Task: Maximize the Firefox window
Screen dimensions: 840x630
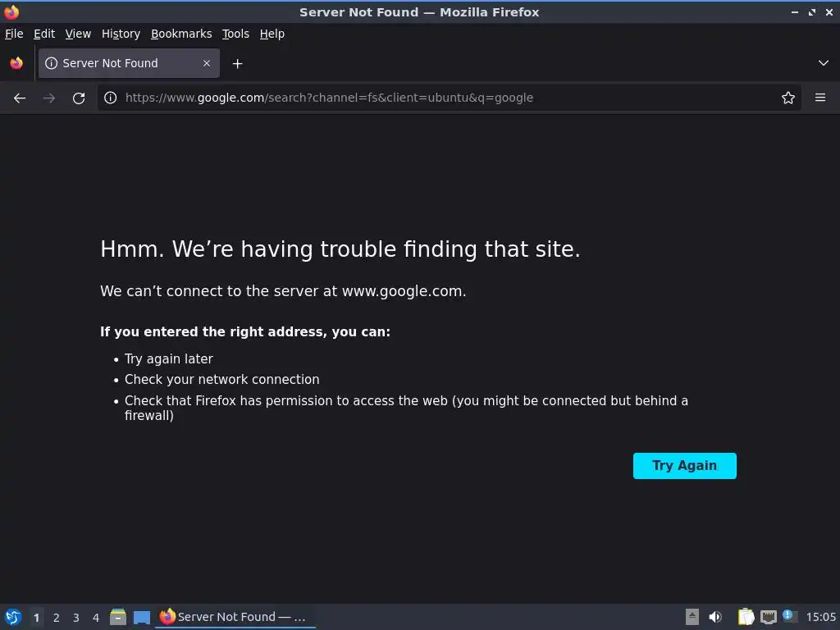Action: tap(812, 11)
